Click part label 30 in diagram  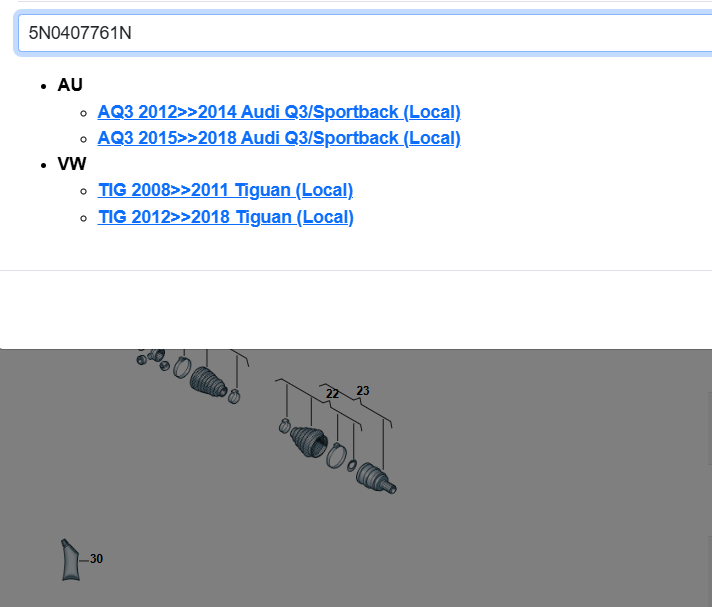point(96,559)
